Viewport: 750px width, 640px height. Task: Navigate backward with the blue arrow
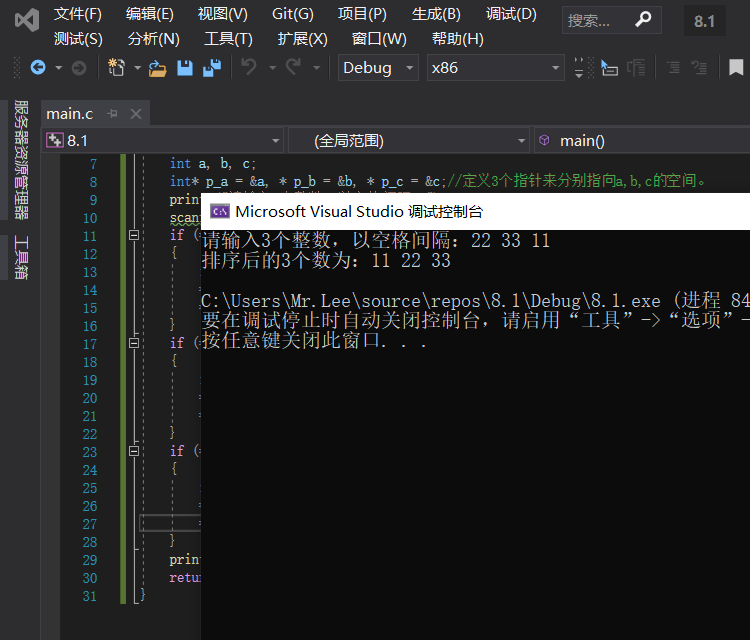click(38, 67)
